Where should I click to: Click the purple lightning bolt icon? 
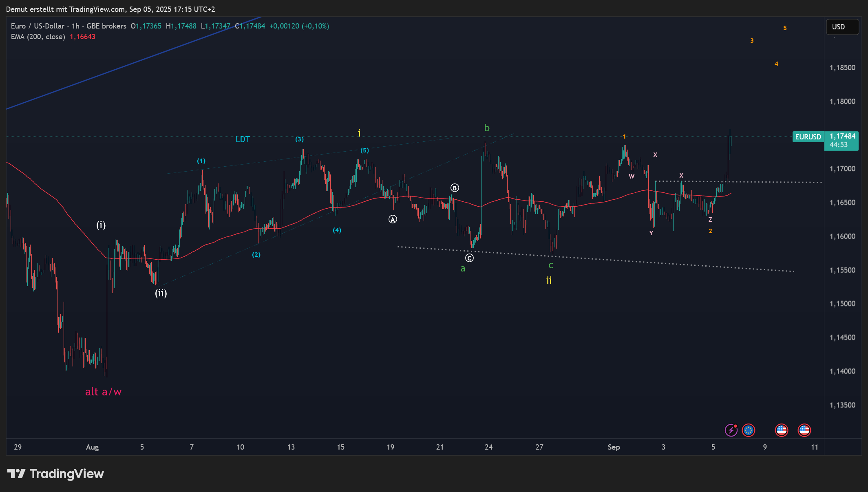(x=731, y=430)
